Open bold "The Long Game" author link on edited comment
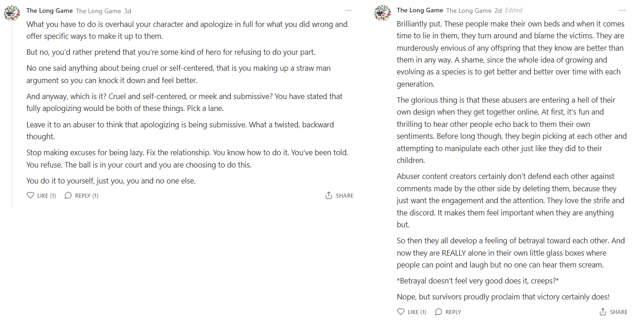 [x=420, y=10]
